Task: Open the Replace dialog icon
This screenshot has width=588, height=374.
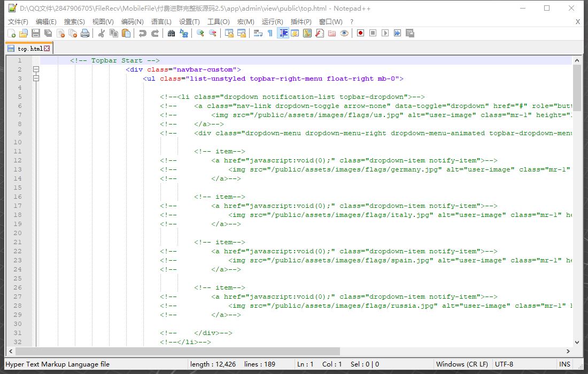Action: [x=184, y=33]
